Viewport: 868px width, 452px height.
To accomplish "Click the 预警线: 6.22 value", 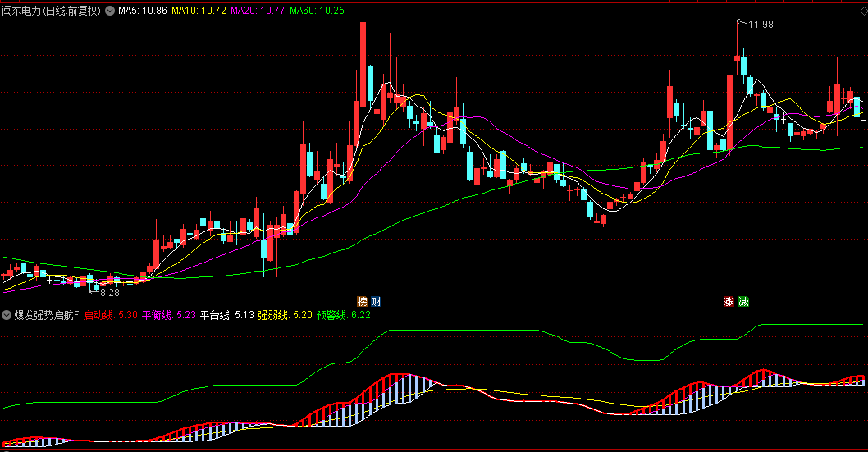I will click(344, 315).
